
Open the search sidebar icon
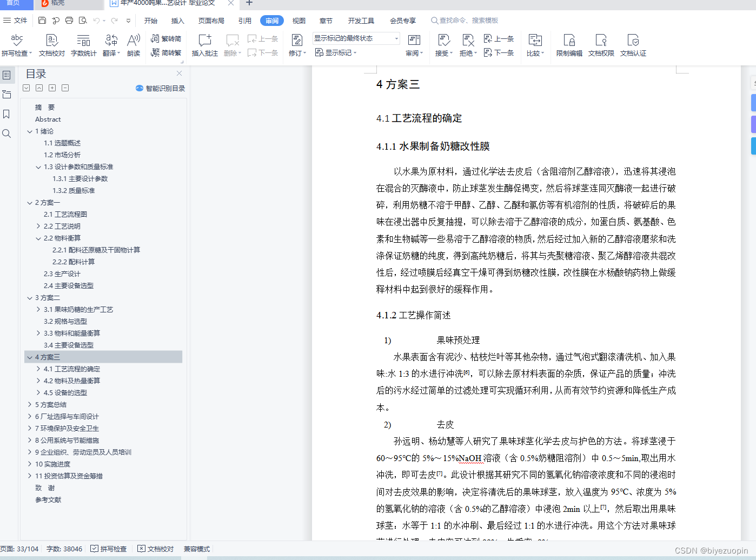pos(6,134)
